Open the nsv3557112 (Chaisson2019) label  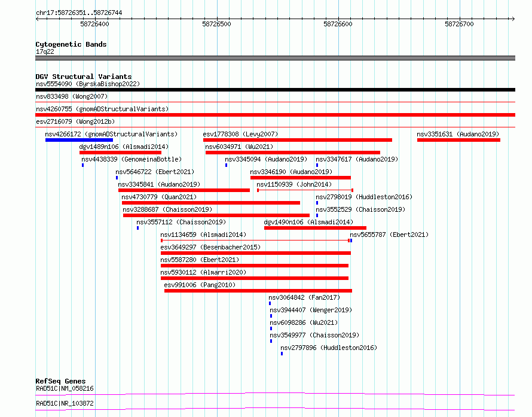[181, 222]
